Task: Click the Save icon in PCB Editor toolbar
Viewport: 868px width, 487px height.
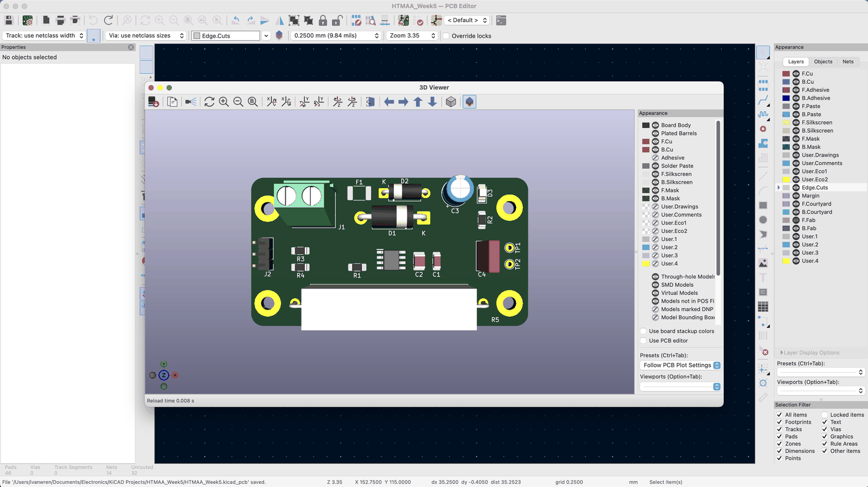Action: click(x=9, y=21)
